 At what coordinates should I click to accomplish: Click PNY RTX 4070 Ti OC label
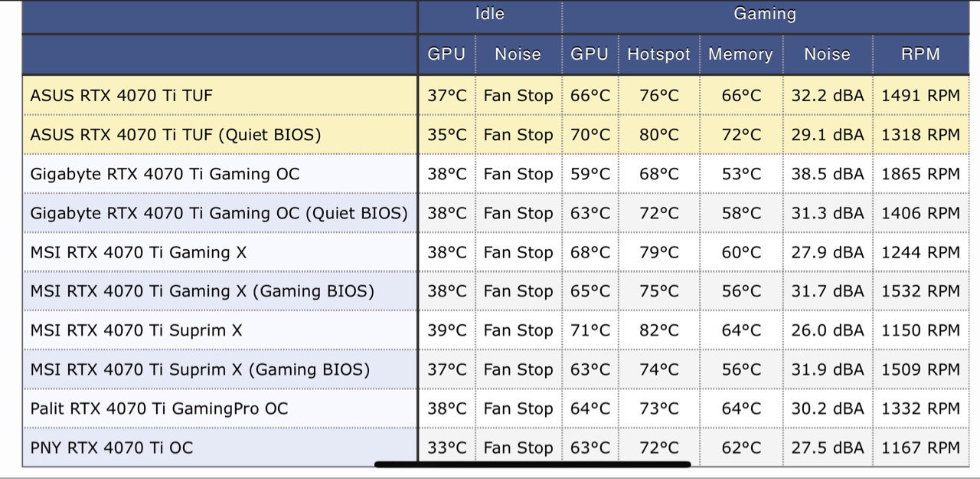tap(111, 448)
